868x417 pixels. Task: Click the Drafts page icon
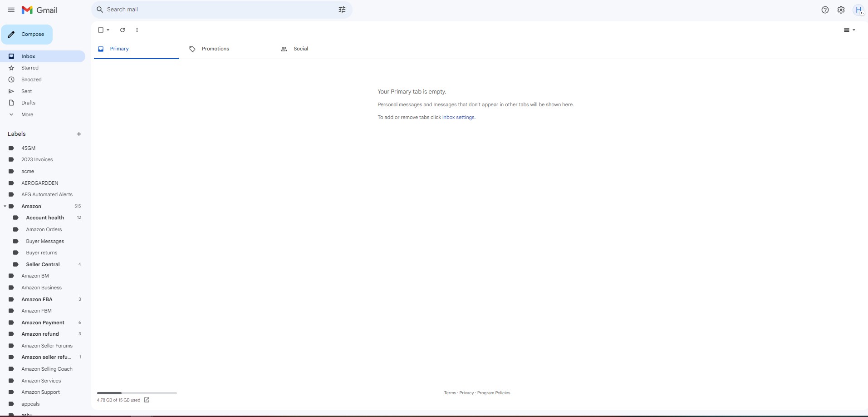tap(11, 103)
